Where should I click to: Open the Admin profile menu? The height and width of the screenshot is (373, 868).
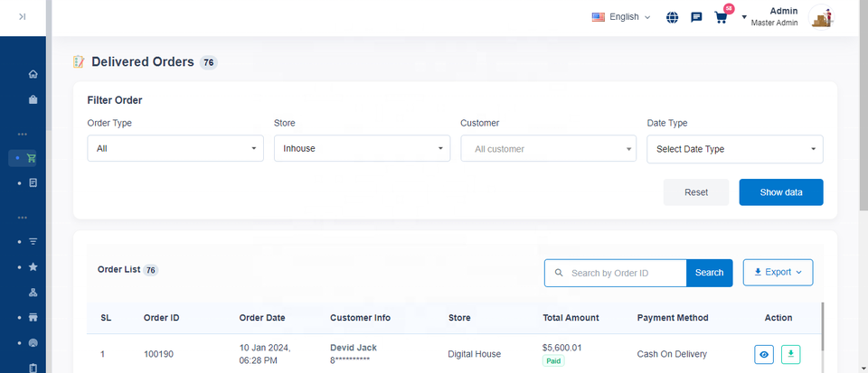click(785, 17)
